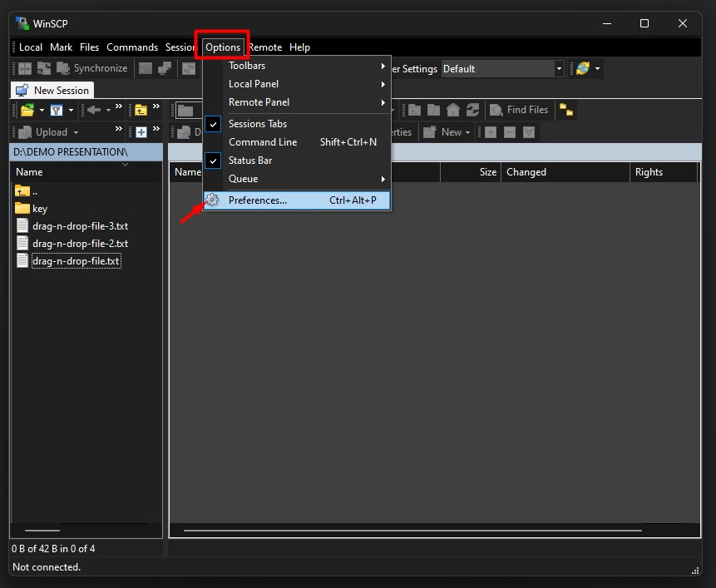Click the remote Size column header
Image resolution: width=716 pixels, height=588 pixels.
471,172
